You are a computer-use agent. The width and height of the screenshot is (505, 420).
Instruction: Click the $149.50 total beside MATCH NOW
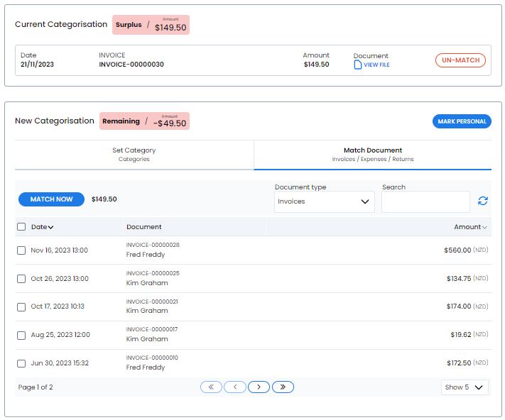click(104, 199)
